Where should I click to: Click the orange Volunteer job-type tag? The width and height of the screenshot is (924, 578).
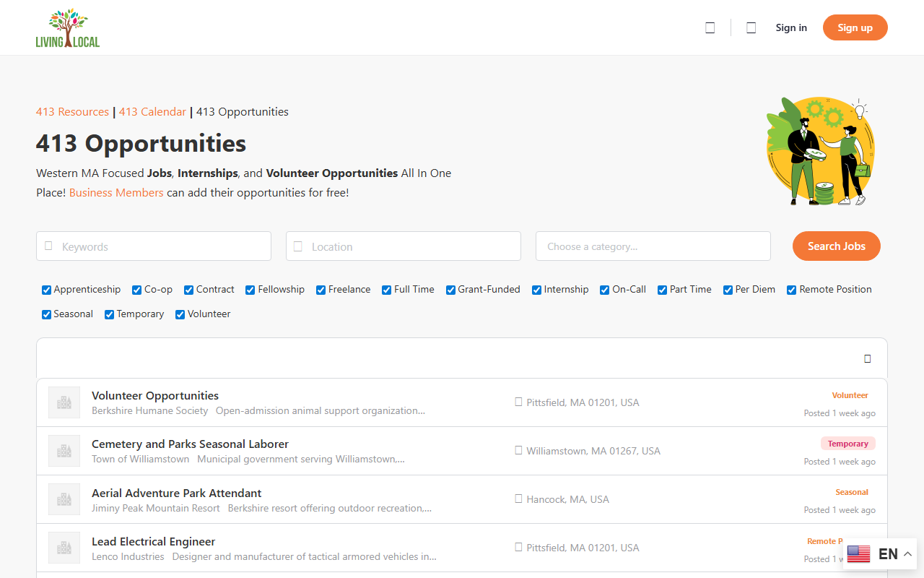point(850,395)
